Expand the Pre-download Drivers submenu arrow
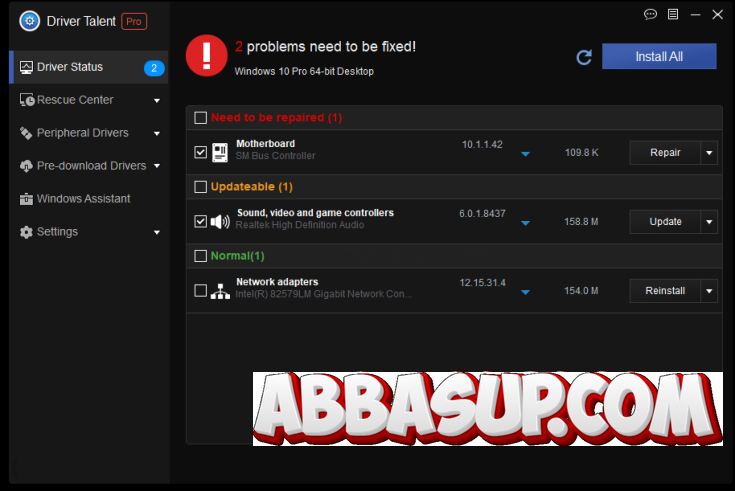 click(157, 166)
